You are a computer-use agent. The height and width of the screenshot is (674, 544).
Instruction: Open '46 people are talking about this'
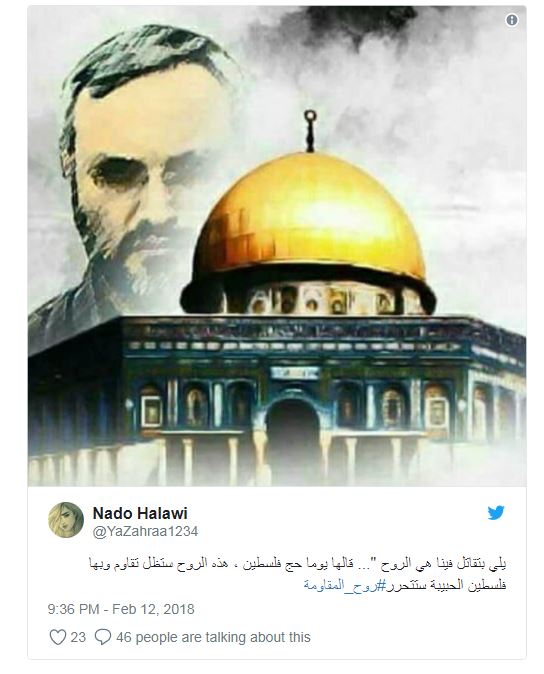click(213, 637)
